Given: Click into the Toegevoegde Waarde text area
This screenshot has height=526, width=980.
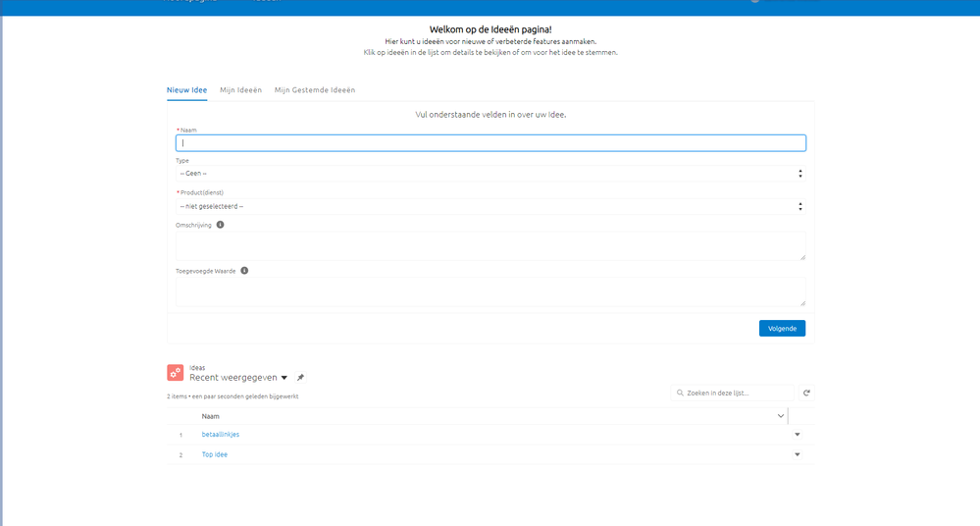Looking at the screenshot, I should (490, 292).
